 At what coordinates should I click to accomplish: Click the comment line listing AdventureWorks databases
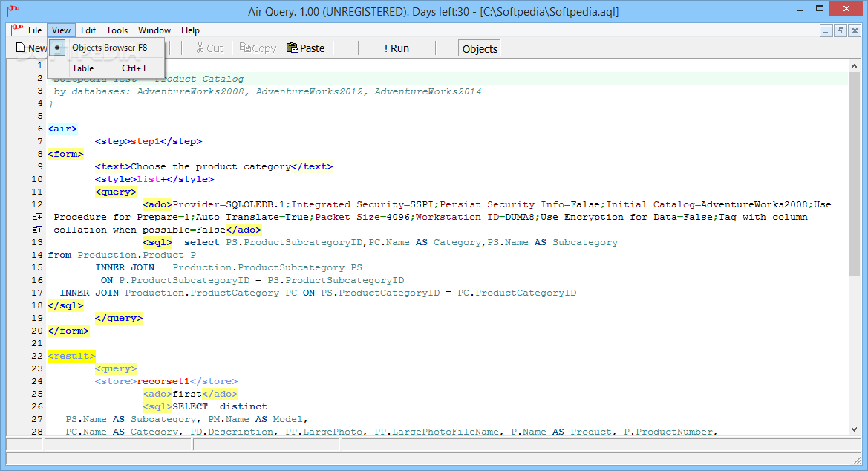click(267, 91)
